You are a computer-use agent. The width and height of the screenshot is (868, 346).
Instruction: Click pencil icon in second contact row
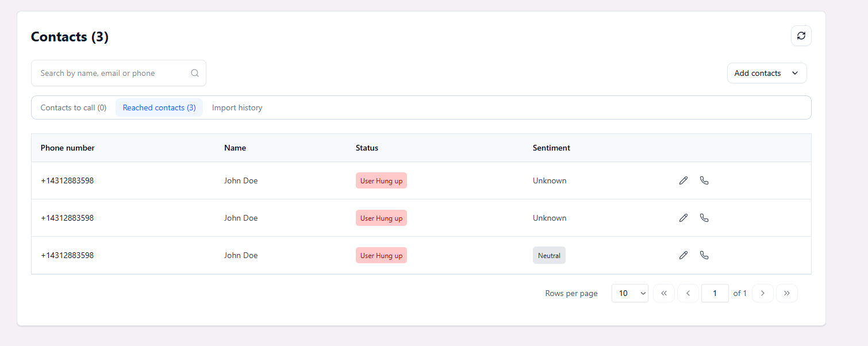click(683, 218)
